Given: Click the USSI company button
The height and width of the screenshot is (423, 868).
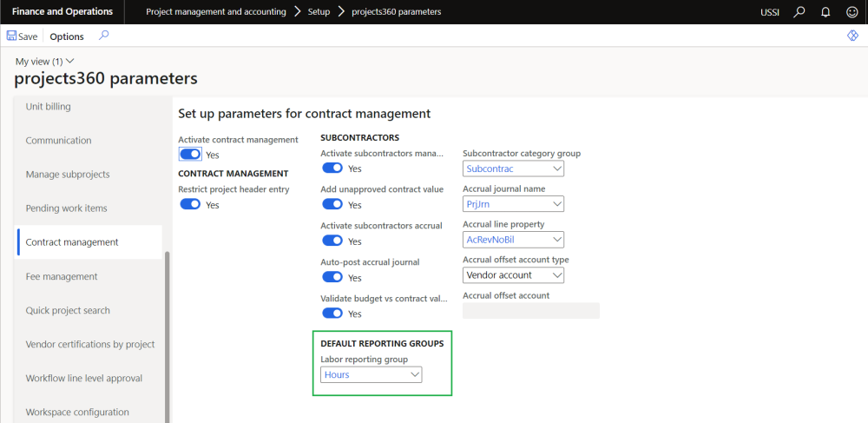Looking at the screenshot, I should [x=771, y=12].
